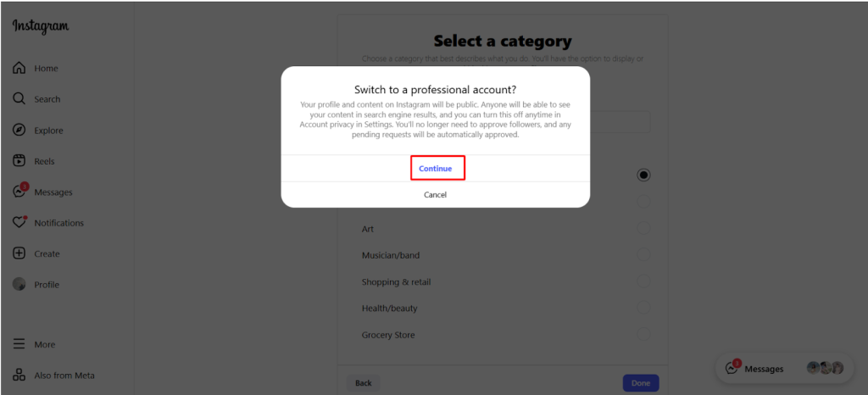Screen dimensions: 868x395
Task: Open Search from the sidebar
Action: click(19, 99)
